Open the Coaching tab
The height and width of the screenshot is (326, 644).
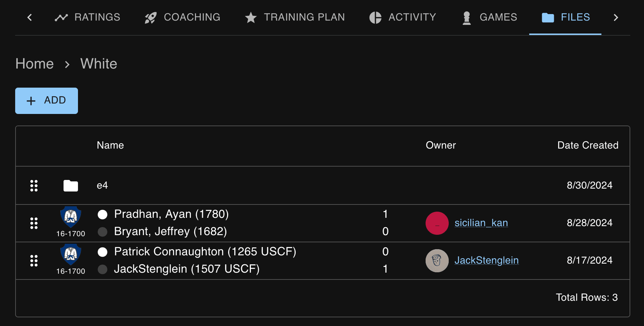[182, 17]
